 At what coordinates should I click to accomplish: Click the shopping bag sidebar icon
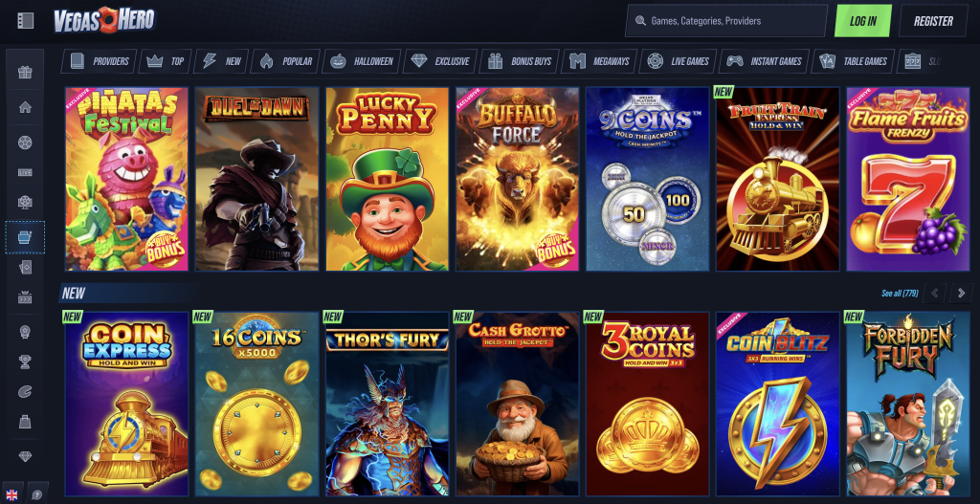click(25, 421)
